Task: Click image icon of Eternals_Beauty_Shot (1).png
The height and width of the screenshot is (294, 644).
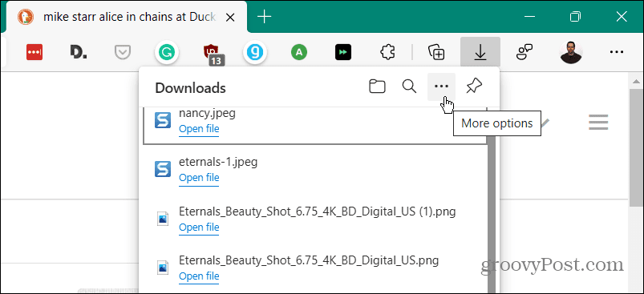Action: coord(163,218)
